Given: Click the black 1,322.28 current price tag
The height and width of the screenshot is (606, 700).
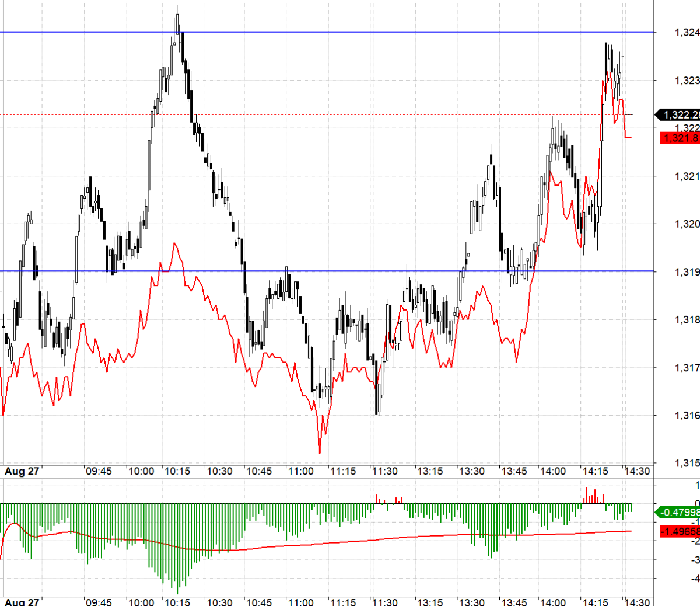Looking at the screenshot, I should (x=680, y=115).
